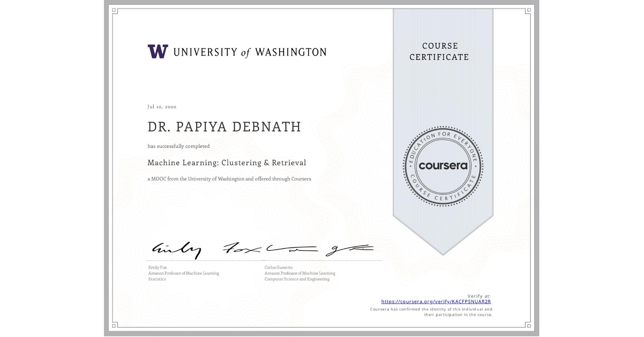Click the dotted signature line under Emily Fox
Screen dimensions: 644x337
(x=204, y=260)
